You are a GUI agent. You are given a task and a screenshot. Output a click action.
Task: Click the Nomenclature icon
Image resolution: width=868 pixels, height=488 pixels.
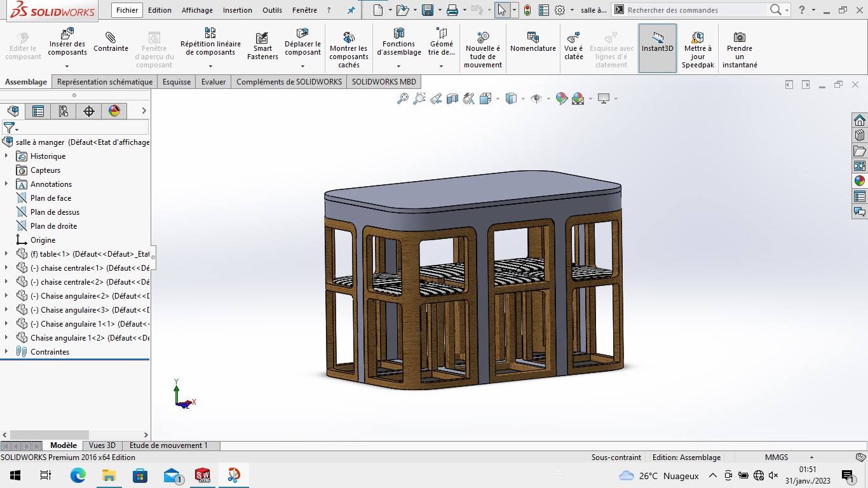click(x=532, y=37)
